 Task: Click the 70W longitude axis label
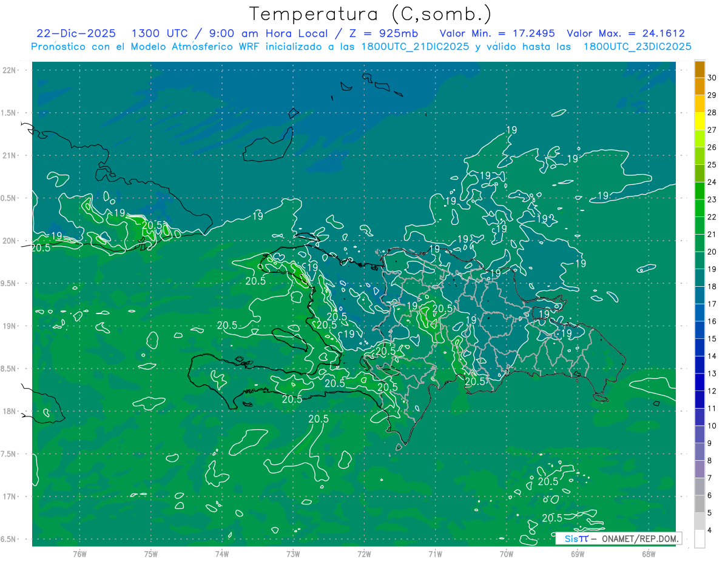[507, 554]
